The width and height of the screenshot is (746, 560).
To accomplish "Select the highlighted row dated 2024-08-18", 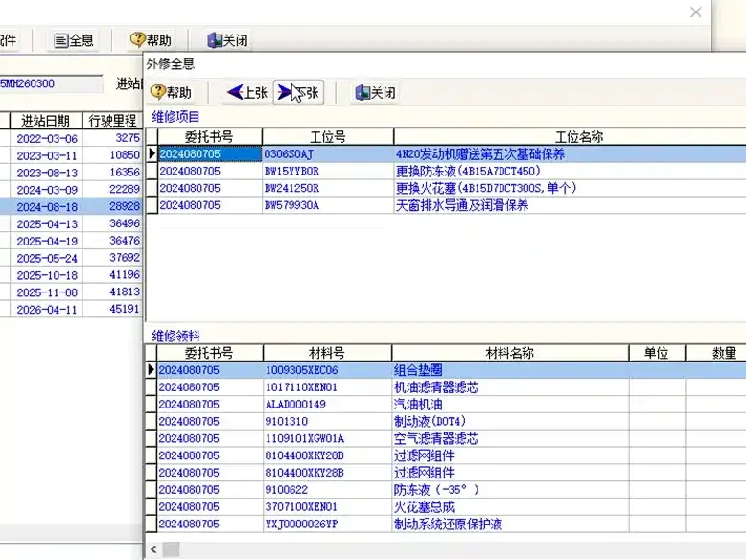I will 71,207.
